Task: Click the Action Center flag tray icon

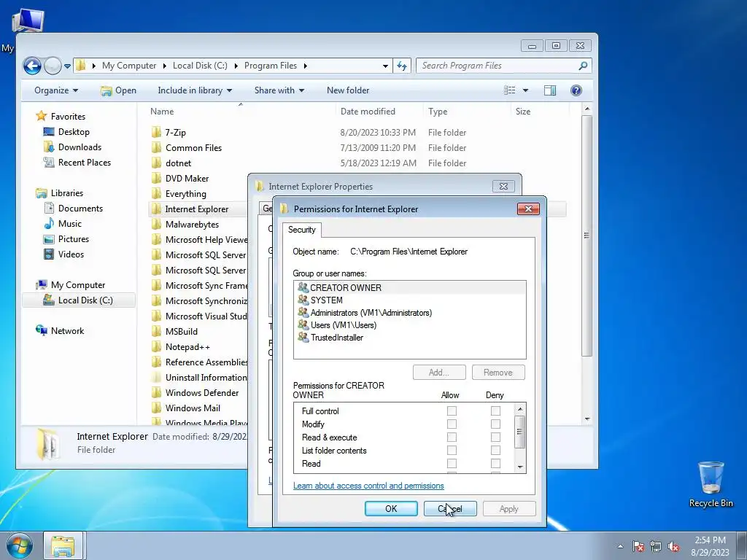Action: [638, 546]
